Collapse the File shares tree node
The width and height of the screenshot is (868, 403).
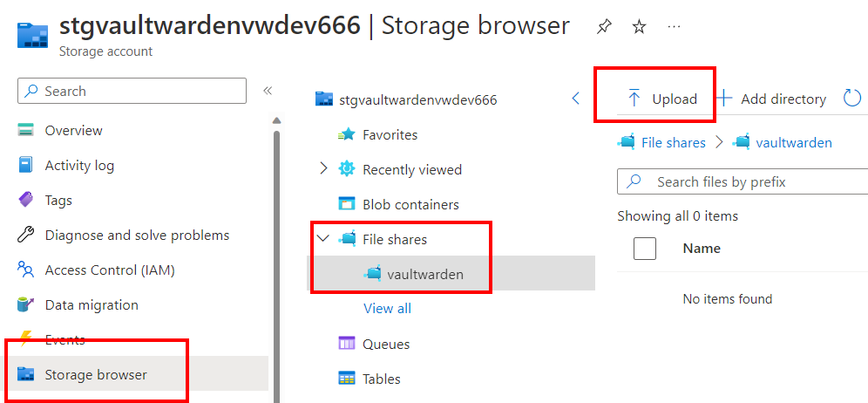coord(322,239)
